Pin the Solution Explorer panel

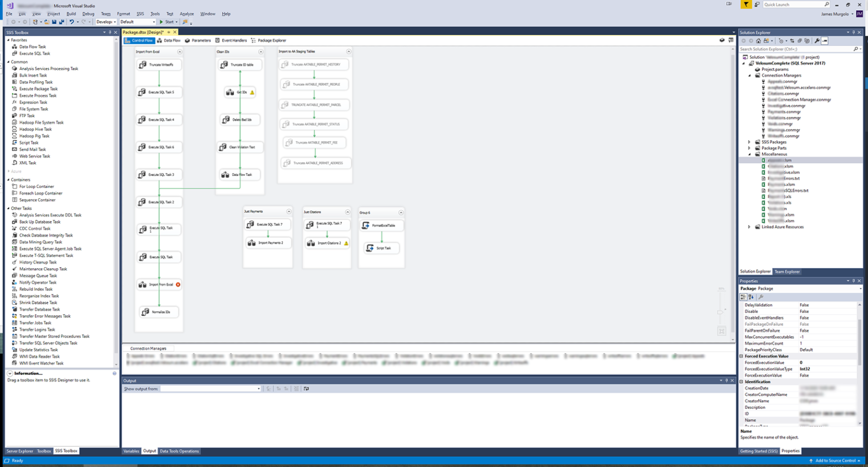[x=854, y=32]
